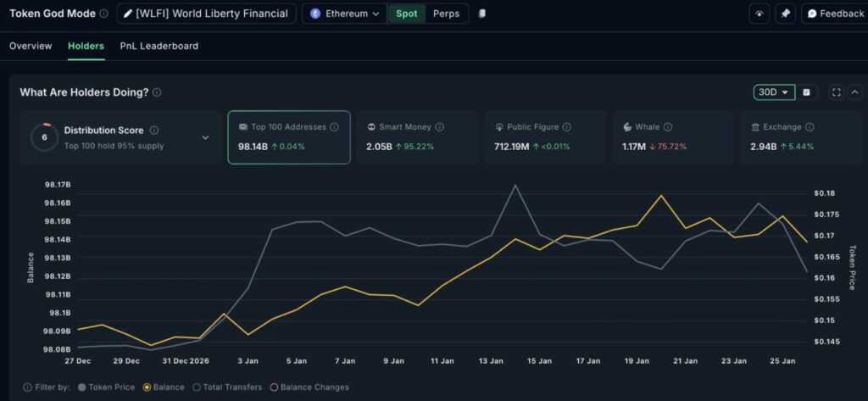The image size is (868, 401).
Task: Switch to the Overview tab
Action: pos(31,46)
